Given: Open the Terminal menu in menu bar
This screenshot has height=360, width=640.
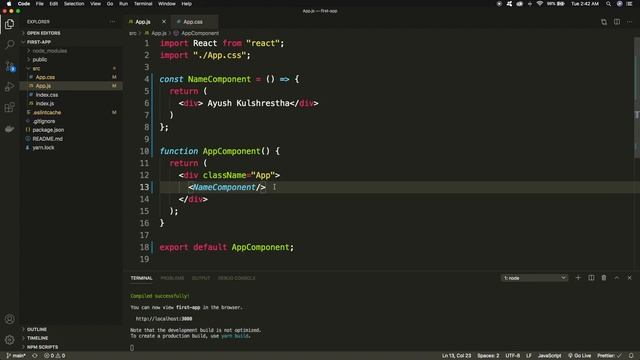Looking at the screenshot, I should coord(143,4).
